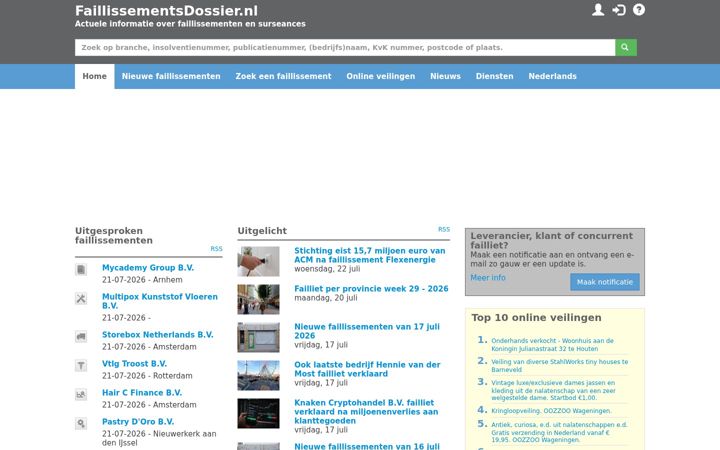720x450 pixels.
Task: Open auction 5 Antiek, curiosa nalatenschappen
Action: point(559,432)
